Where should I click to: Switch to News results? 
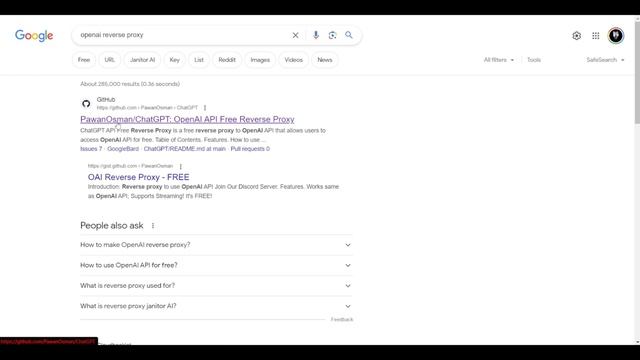(325, 60)
